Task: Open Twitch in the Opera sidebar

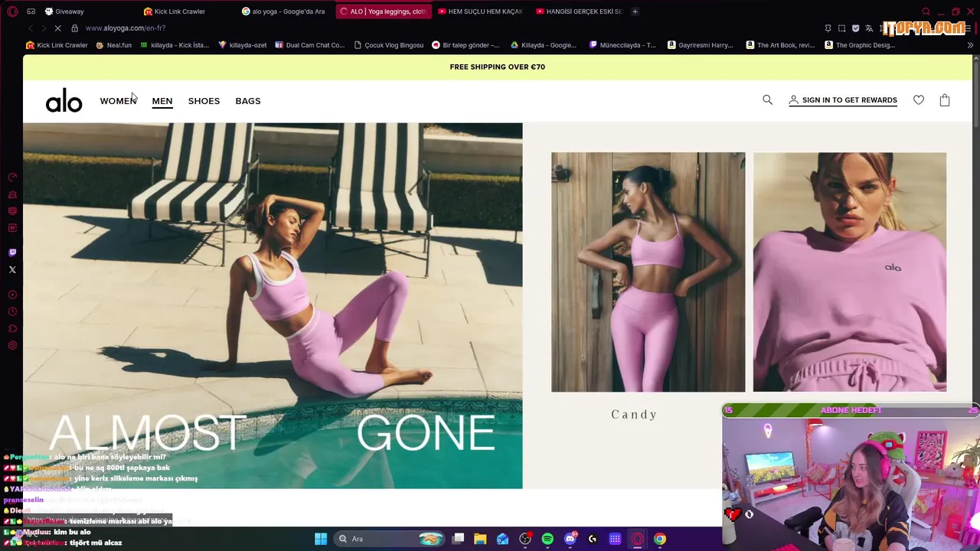Action: coord(12,253)
